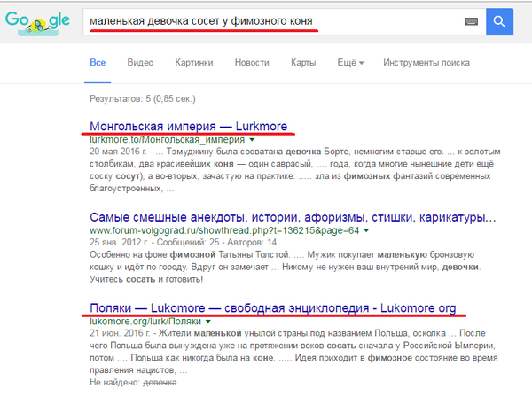Click the lurkmore.to/Монгольская_империя URL text

coord(167,140)
